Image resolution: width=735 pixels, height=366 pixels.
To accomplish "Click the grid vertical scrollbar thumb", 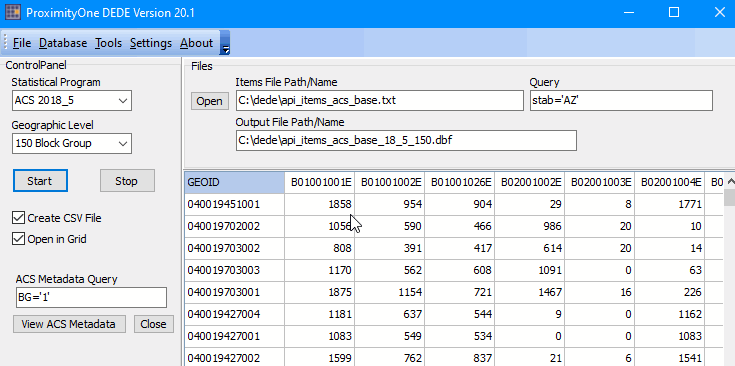I will click(730, 197).
